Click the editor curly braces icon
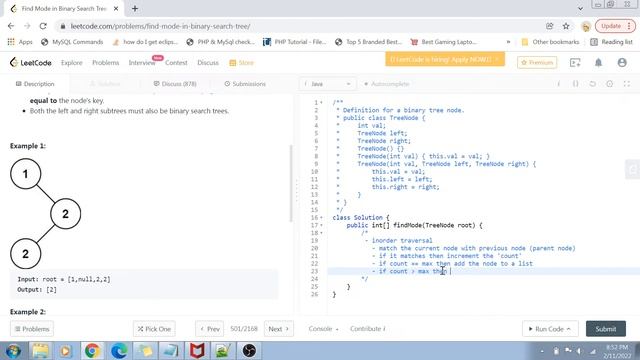Viewport: 640px width, 360px height. (x=576, y=84)
